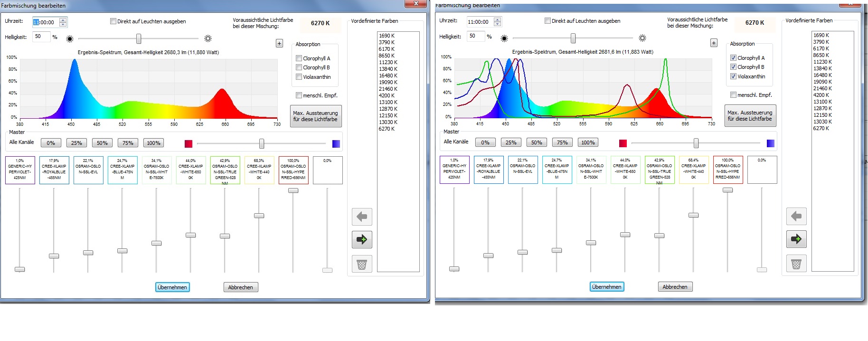Click the Helligkeit slider handle in left dialog

tap(139, 38)
